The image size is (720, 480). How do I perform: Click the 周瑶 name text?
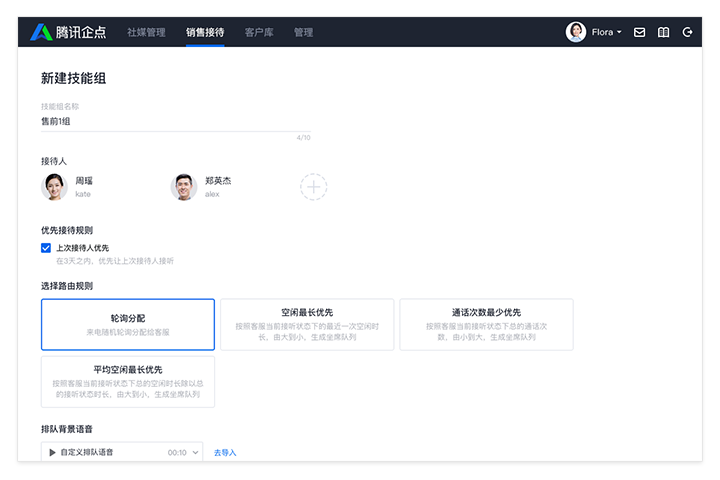coord(84,181)
